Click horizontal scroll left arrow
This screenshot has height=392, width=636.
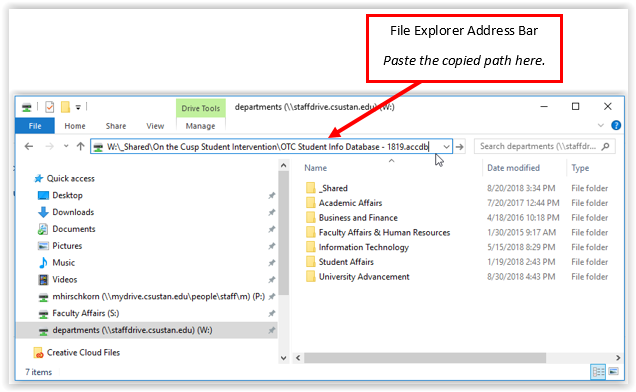click(x=298, y=358)
